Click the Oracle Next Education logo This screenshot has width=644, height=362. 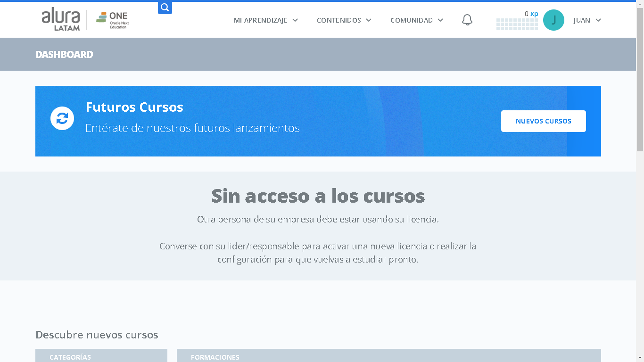[112, 20]
